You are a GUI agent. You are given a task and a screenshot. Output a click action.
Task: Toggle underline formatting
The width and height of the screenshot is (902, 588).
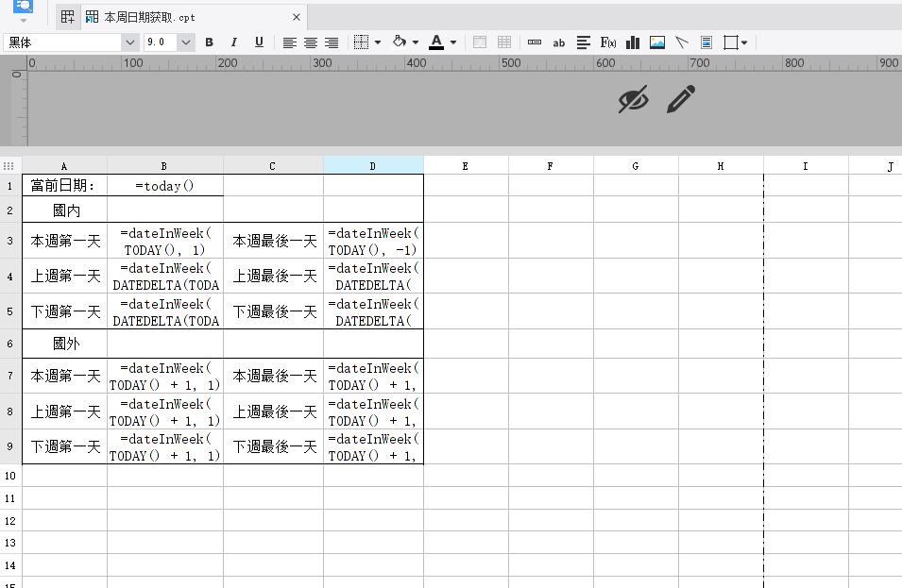[259, 42]
